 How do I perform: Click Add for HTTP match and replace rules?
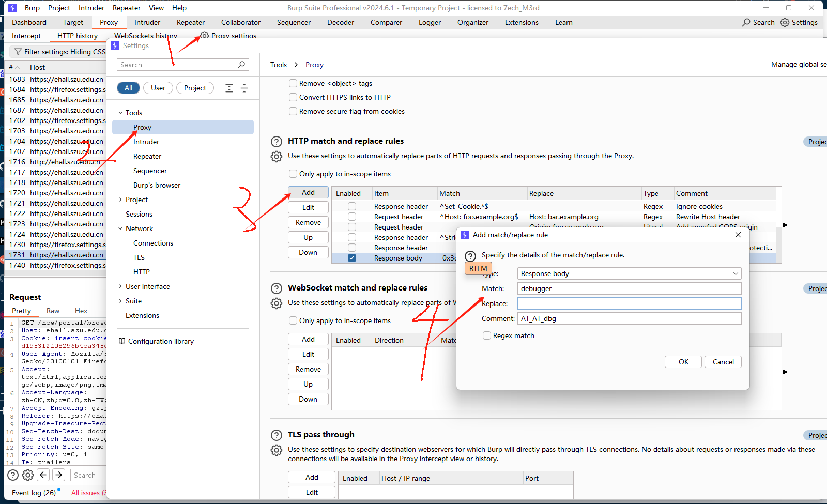(x=308, y=192)
